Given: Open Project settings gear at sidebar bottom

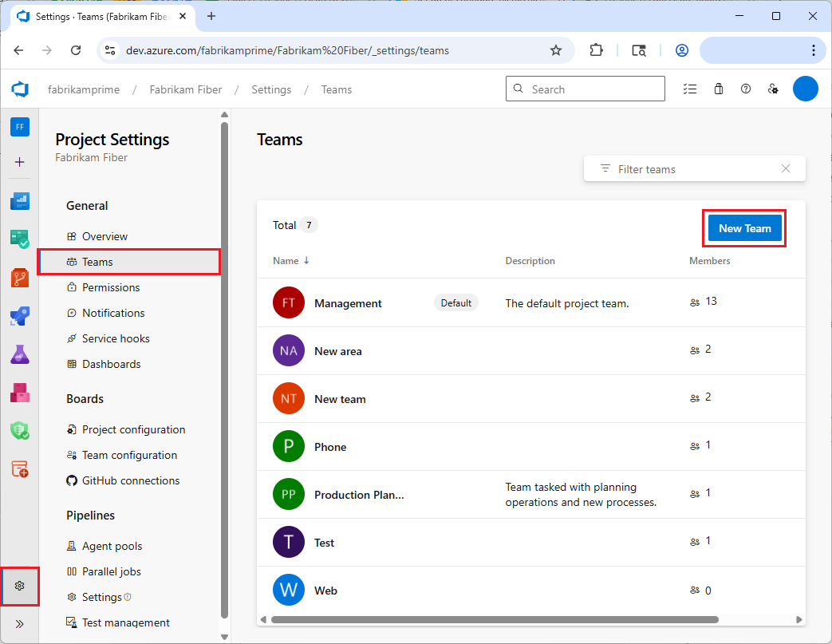Looking at the screenshot, I should point(20,585).
